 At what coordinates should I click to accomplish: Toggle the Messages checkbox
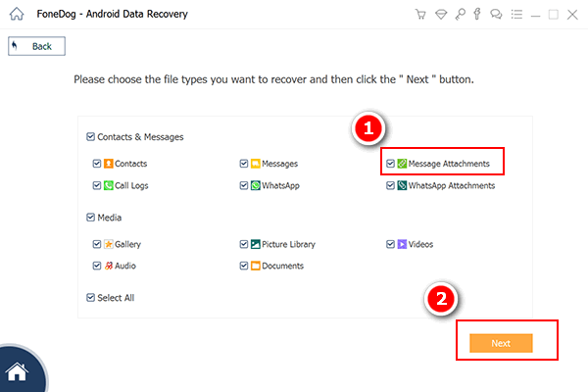click(x=244, y=164)
